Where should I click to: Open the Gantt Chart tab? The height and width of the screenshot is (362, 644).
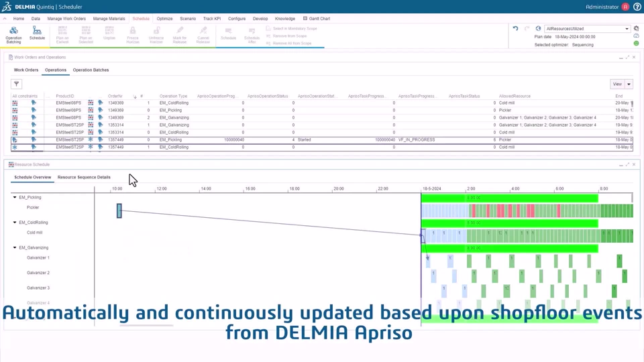[x=317, y=19]
